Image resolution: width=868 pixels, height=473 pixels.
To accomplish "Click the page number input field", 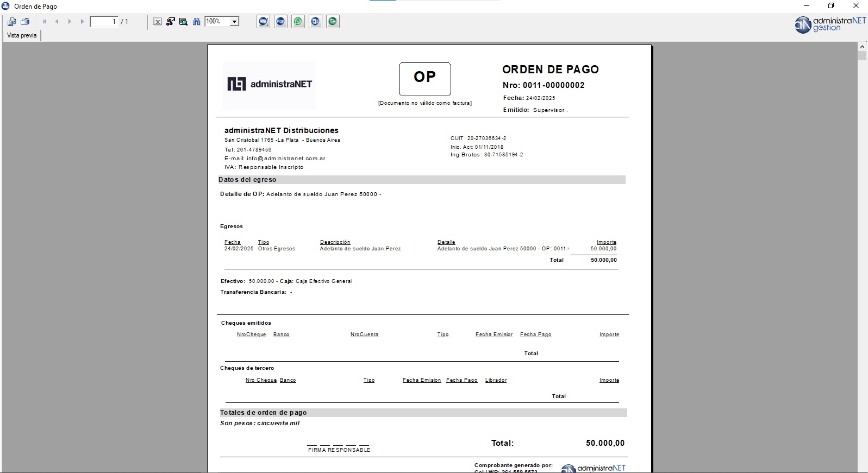I will (x=104, y=22).
